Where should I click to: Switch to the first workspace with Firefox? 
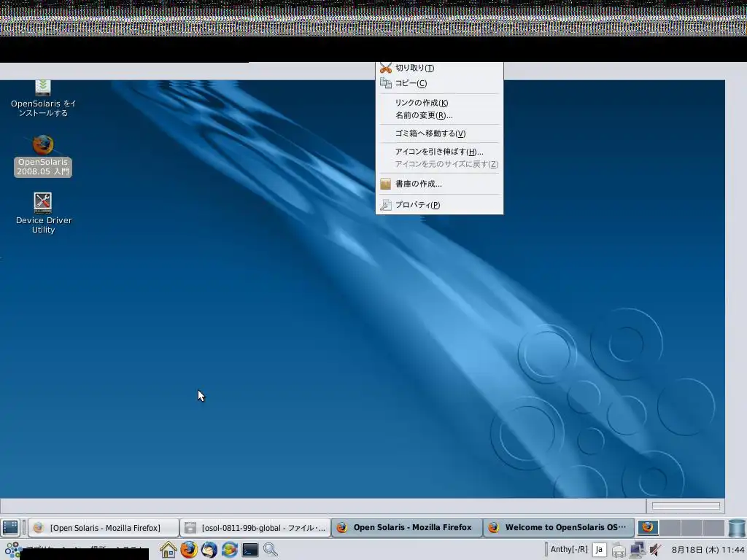(x=648, y=527)
